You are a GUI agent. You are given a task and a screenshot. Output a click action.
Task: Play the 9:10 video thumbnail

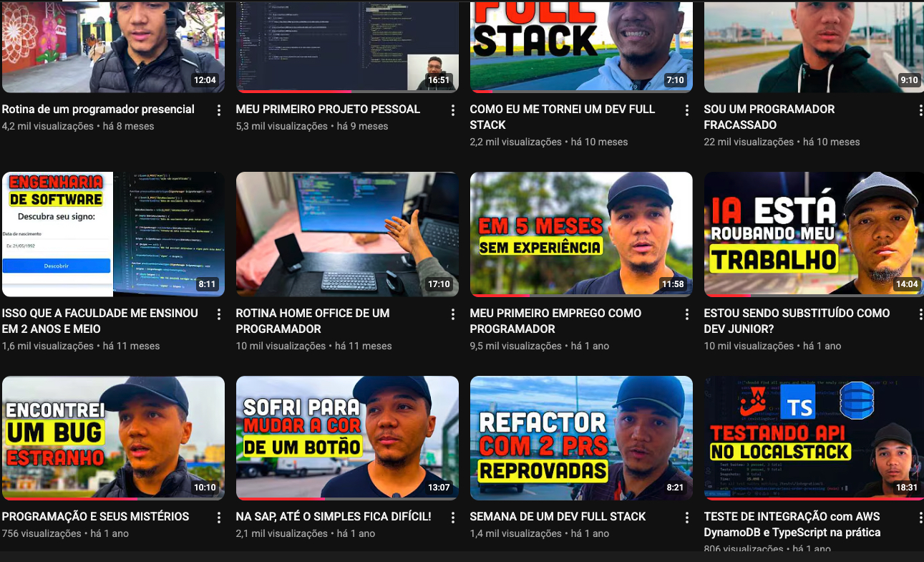(x=814, y=47)
